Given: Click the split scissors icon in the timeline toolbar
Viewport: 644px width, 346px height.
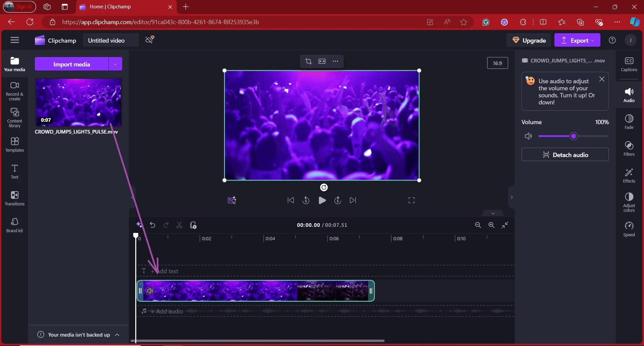Looking at the screenshot, I should 179,225.
